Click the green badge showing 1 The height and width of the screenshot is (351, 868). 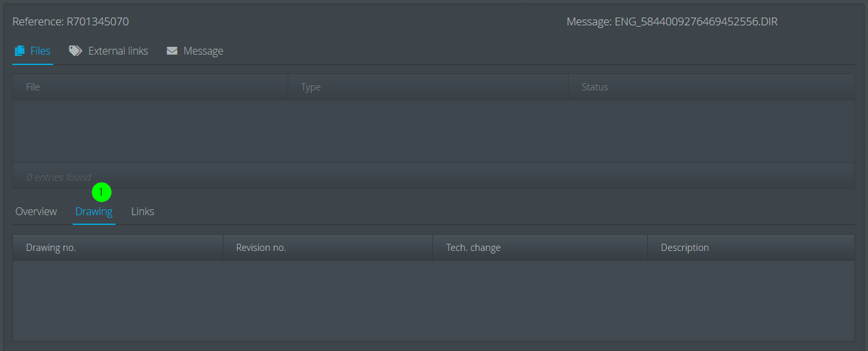tap(101, 192)
